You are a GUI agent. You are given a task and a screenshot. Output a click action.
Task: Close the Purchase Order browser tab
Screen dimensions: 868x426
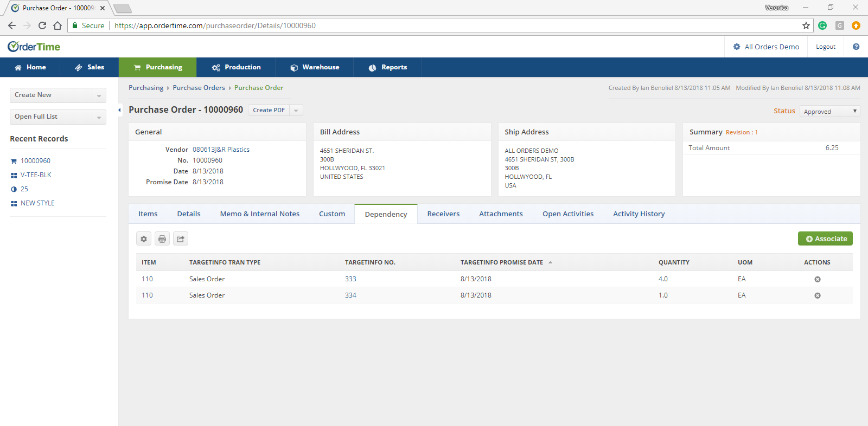click(x=103, y=8)
